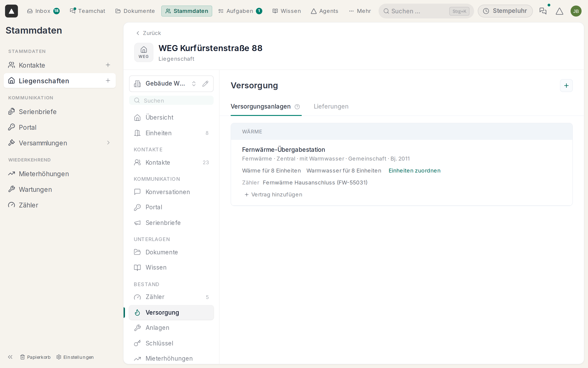Open Einheiten in property menu
Viewport: 588px width, 368px height.
(171, 133)
